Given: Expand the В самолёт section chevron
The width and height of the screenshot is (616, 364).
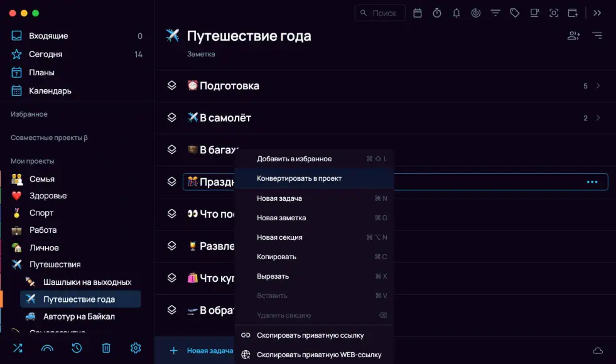Looking at the screenshot, I should point(598,118).
